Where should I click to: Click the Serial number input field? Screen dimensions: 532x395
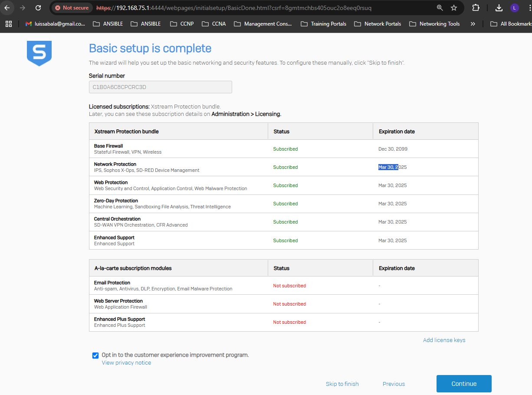pyautogui.click(x=160, y=87)
